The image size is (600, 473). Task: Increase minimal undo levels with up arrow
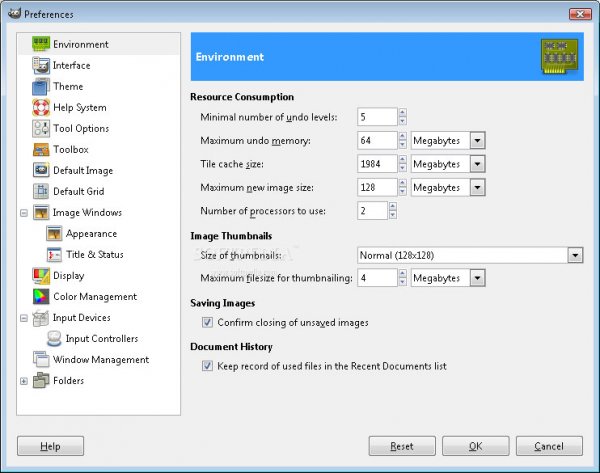coord(402,113)
